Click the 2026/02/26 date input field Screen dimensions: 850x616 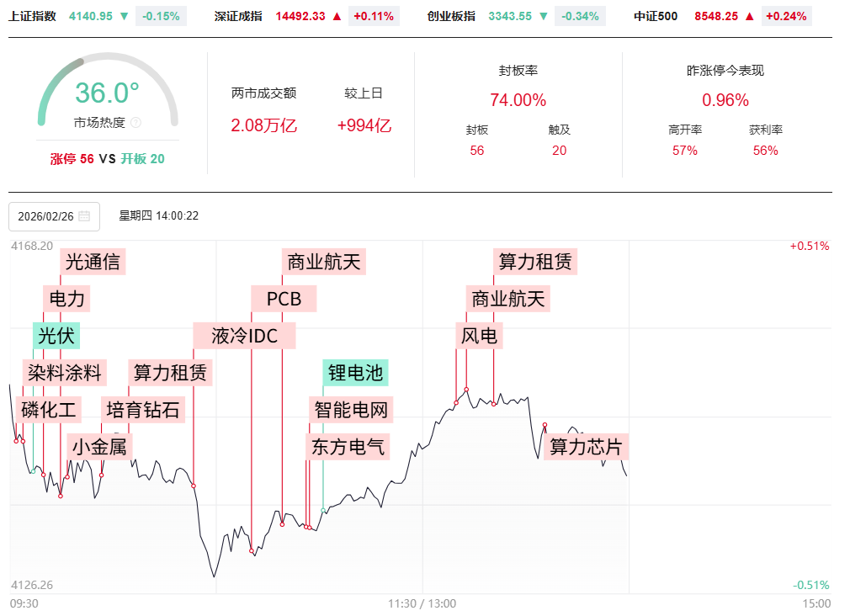46,216
